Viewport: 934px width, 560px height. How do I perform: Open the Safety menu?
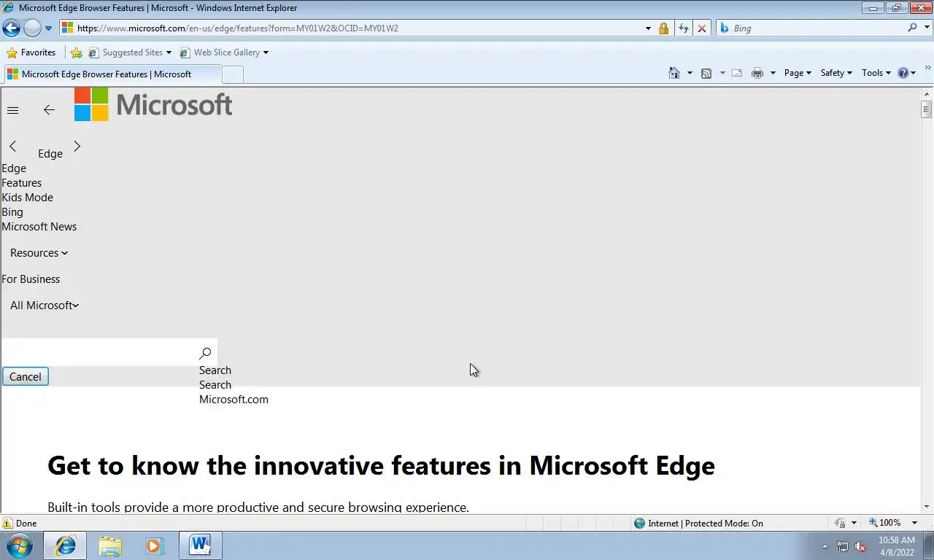pyautogui.click(x=836, y=73)
